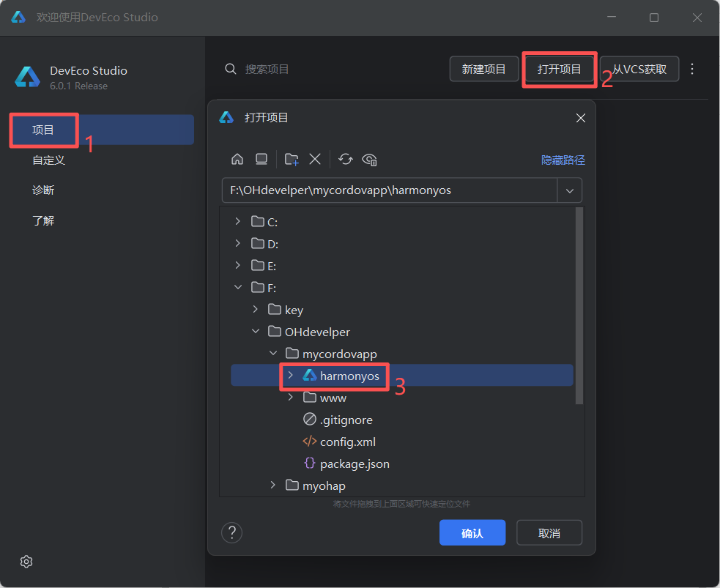Click the search magnifier icon
The height and width of the screenshot is (588, 720).
coord(231,69)
